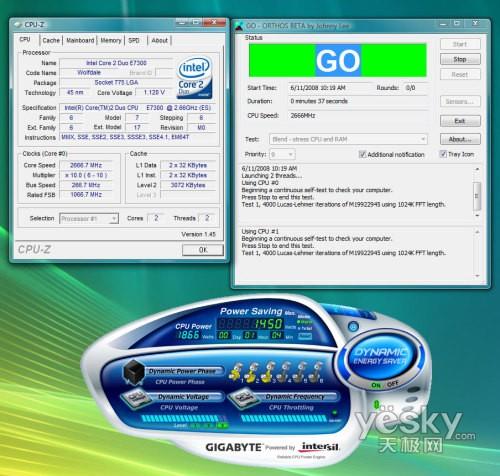This screenshot has height=476, width=500.
Task: Switch Dynamic Energy Saver to OFF
Action: coord(393,384)
